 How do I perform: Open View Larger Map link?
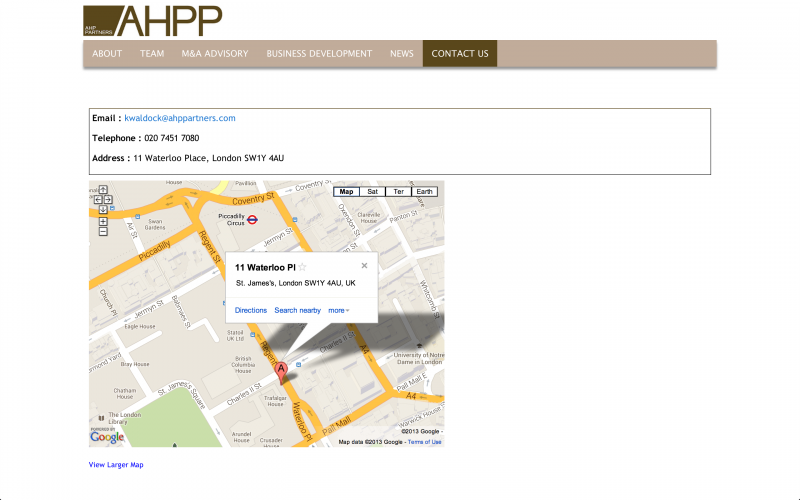point(116,465)
